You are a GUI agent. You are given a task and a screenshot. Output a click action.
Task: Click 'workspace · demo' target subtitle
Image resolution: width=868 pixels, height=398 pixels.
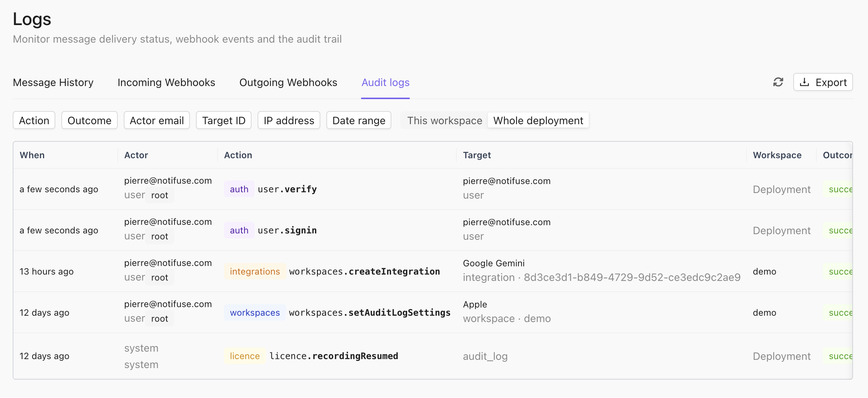(507, 319)
